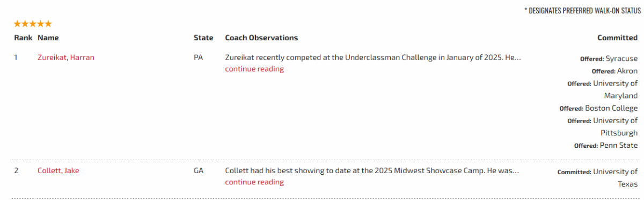The width and height of the screenshot is (644, 200).
Task: Click the five-star rating icon
Action: tap(33, 24)
